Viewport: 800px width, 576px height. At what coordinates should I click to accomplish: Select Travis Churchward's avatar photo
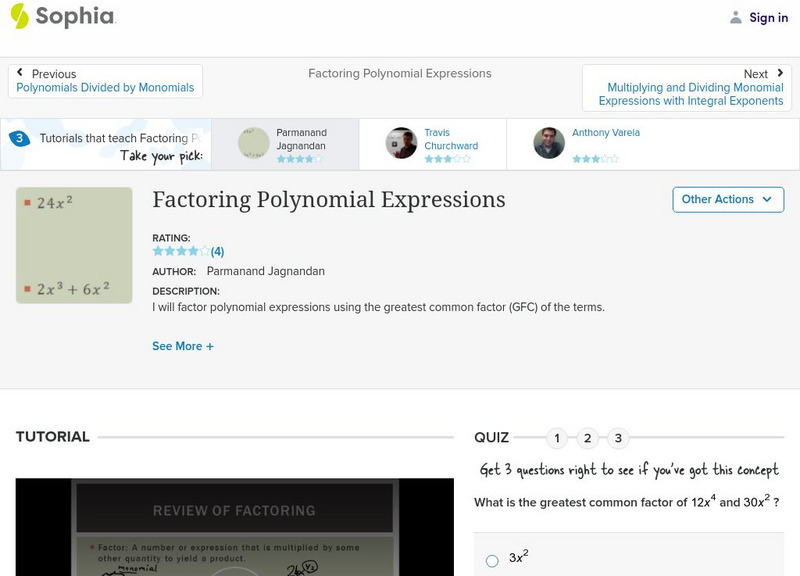pos(401,143)
